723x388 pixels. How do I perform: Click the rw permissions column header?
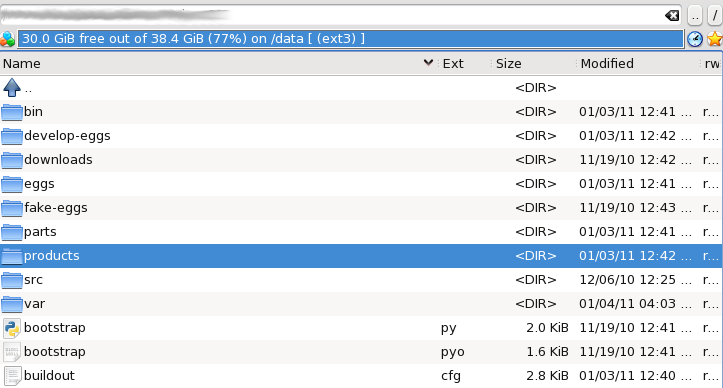711,64
